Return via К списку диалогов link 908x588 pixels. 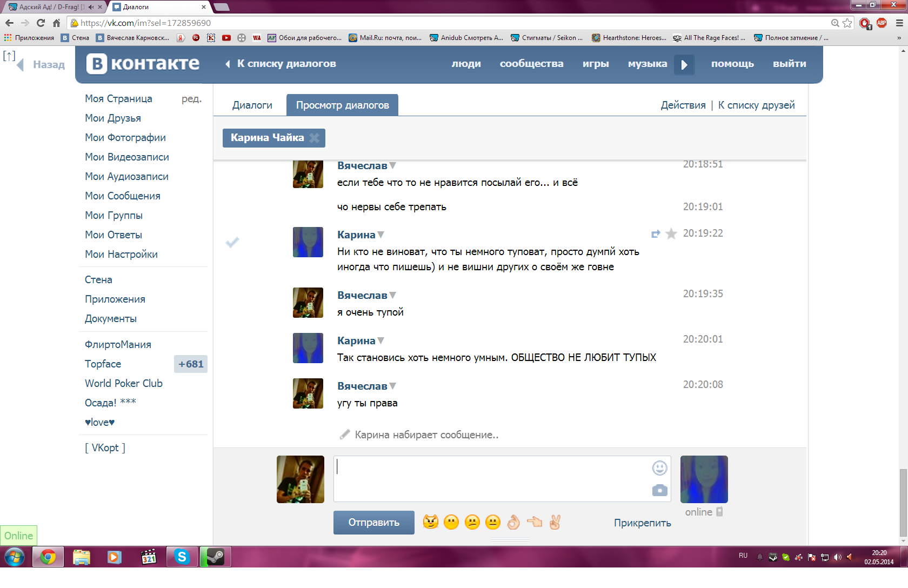pyautogui.click(x=281, y=64)
